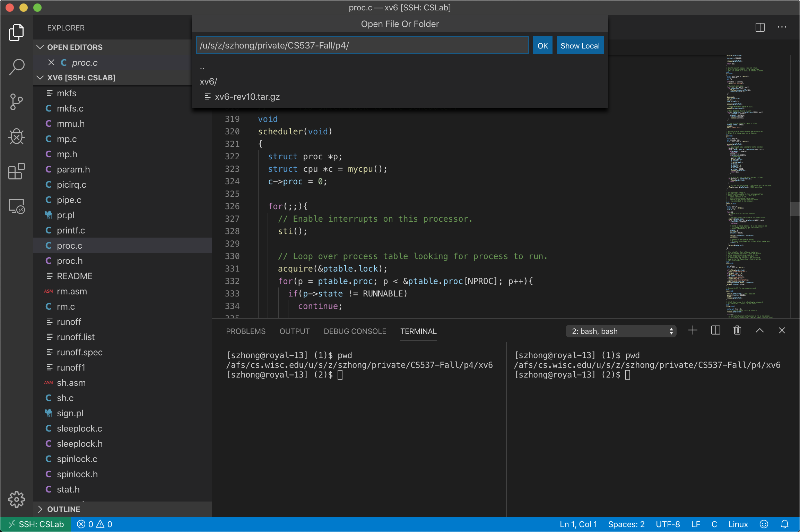Switch to the Problems tab
This screenshot has width=800, height=532.
click(245, 331)
